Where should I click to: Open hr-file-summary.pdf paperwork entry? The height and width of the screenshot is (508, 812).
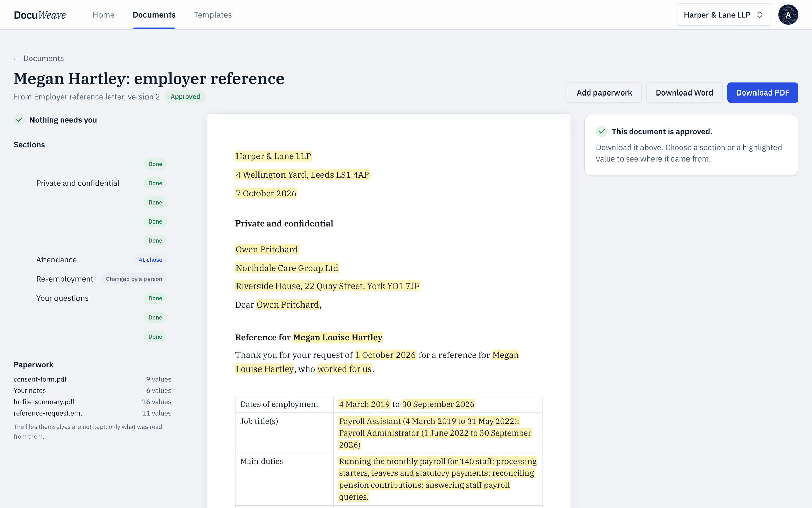coord(44,402)
